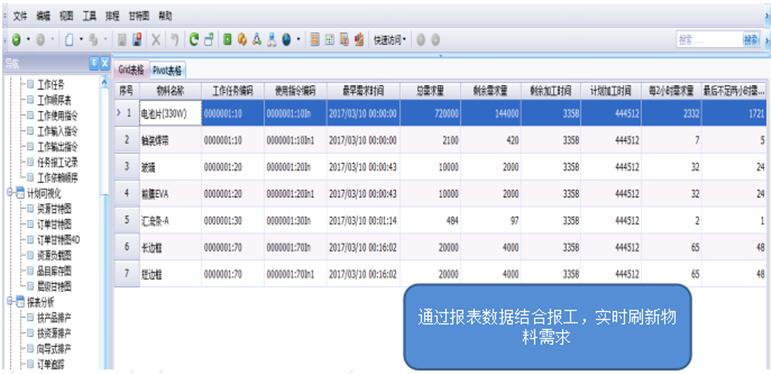Click the green square toolbar icon
This screenshot has width=771, height=374.
click(x=227, y=40)
